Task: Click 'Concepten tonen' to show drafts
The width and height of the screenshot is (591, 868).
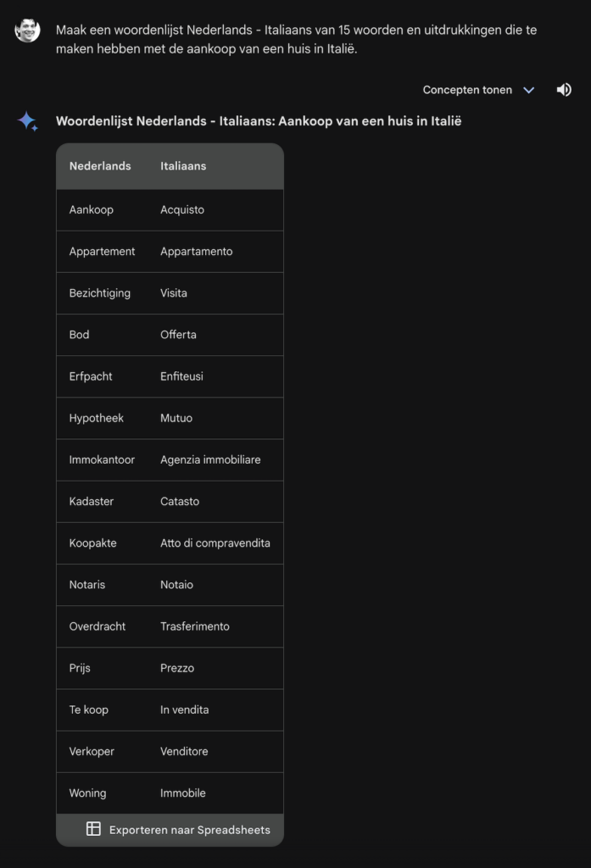Action: point(467,90)
